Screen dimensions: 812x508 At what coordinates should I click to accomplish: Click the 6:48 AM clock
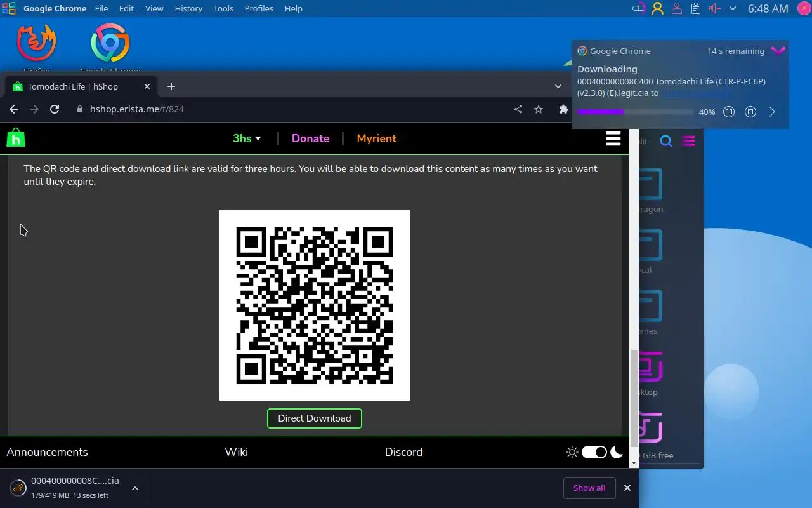(x=768, y=8)
